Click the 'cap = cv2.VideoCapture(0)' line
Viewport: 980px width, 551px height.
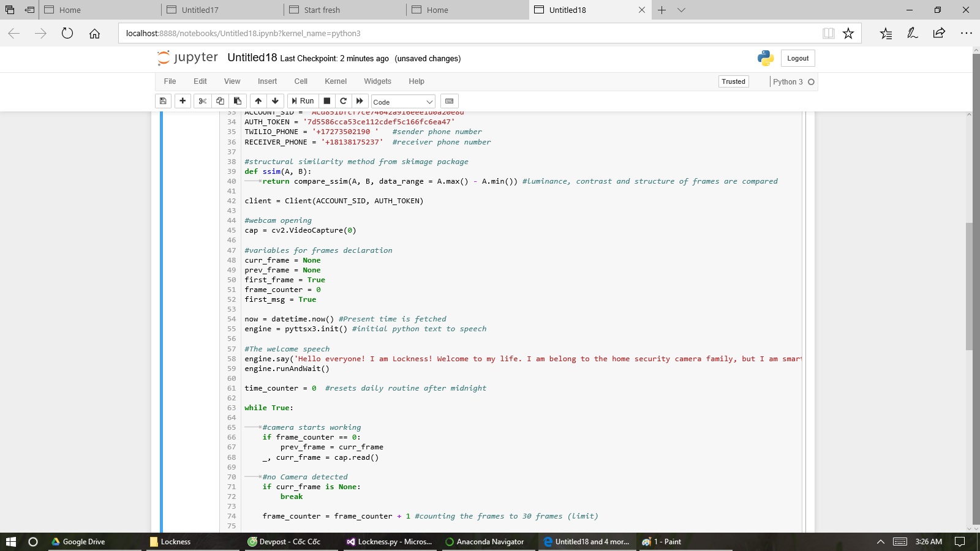point(300,230)
